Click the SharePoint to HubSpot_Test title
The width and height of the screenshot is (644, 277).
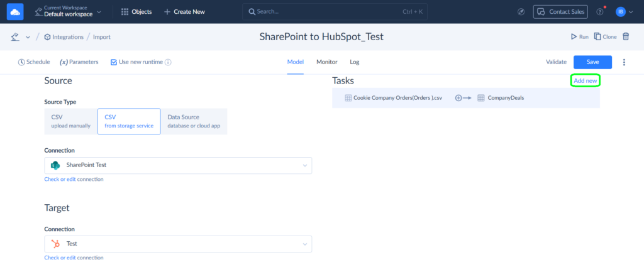click(321, 36)
